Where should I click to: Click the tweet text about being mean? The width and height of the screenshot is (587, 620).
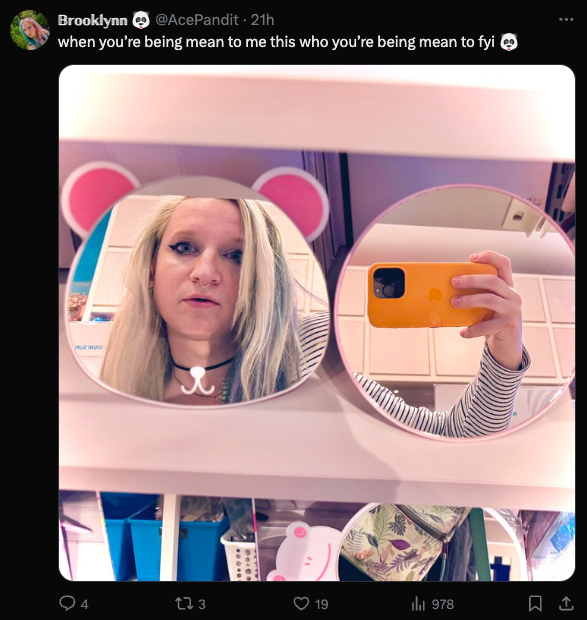pos(276,42)
